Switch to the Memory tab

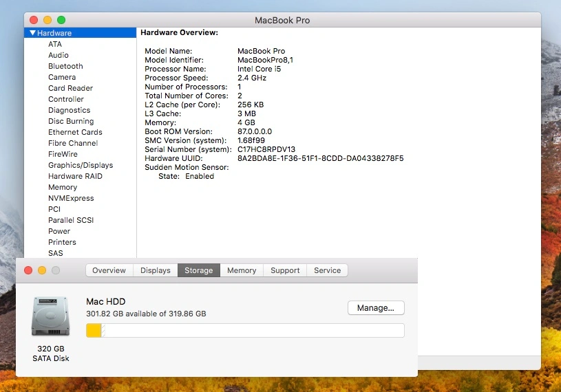point(242,270)
